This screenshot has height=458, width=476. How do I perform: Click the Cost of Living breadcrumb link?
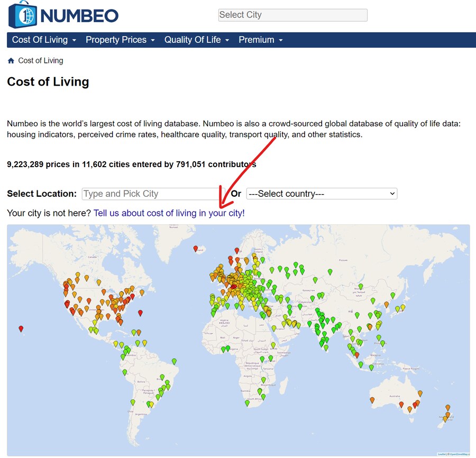(41, 61)
